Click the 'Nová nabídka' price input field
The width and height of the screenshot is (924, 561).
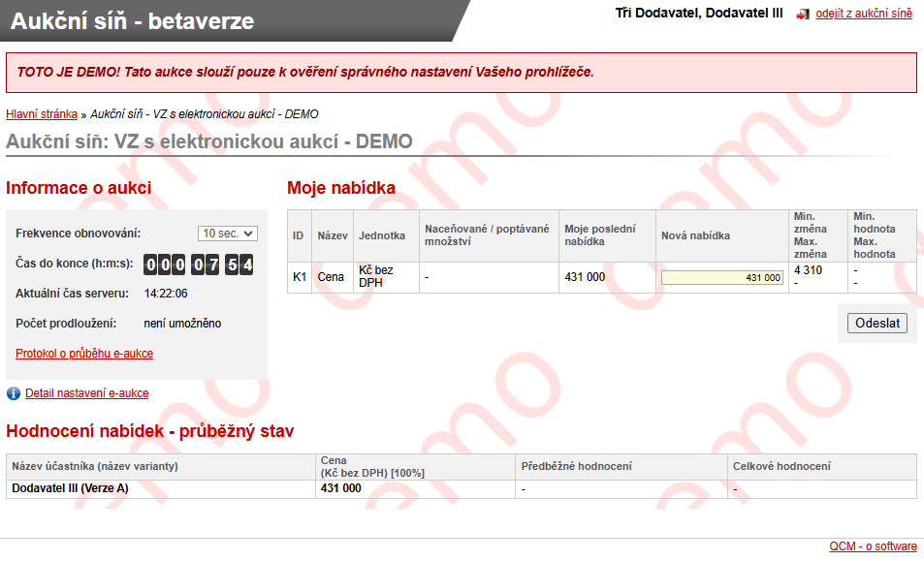pyautogui.click(x=722, y=278)
